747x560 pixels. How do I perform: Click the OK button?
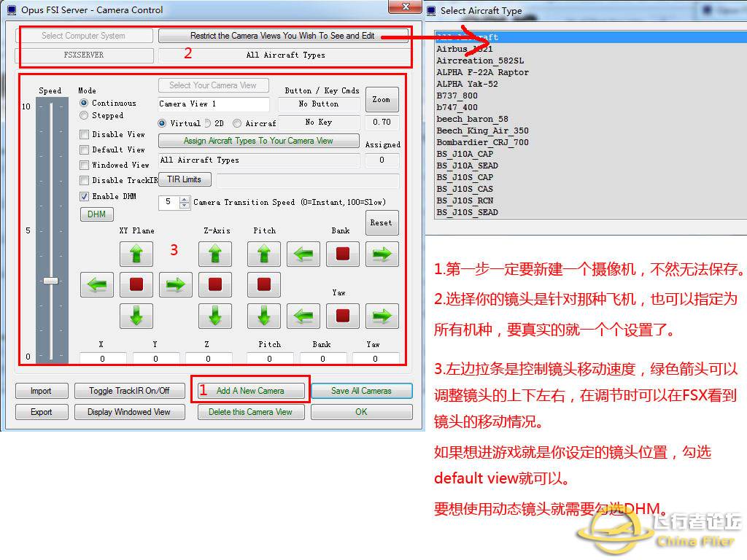point(362,412)
